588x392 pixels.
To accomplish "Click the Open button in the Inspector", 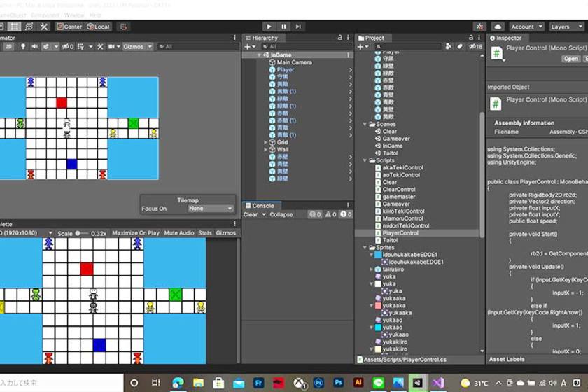I will (x=571, y=59).
